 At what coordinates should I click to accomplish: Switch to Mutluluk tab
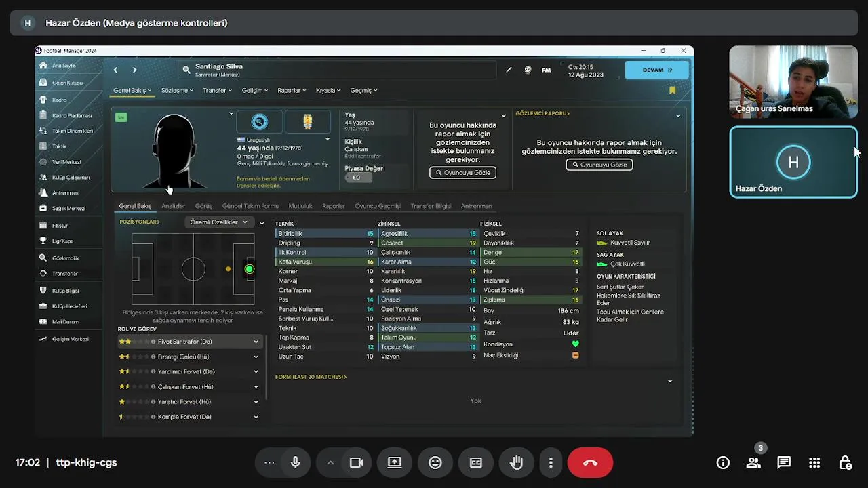[x=300, y=206]
